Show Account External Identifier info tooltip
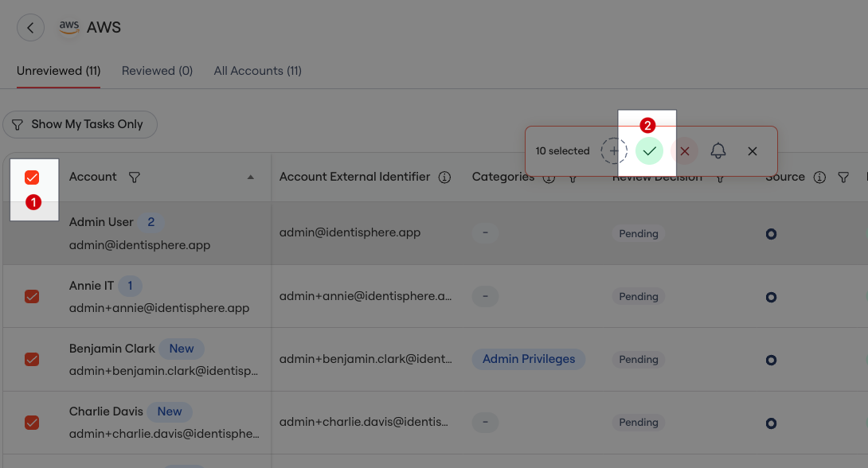The height and width of the screenshot is (468, 868). [x=445, y=177]
